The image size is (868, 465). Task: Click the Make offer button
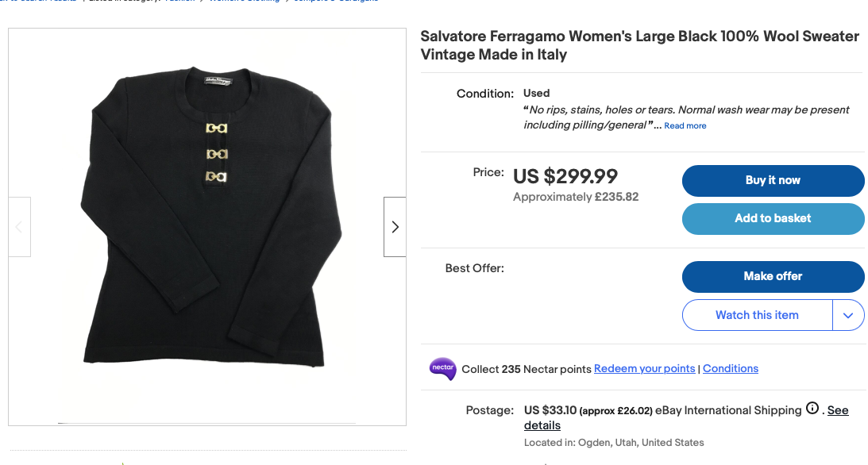(773, 276)
